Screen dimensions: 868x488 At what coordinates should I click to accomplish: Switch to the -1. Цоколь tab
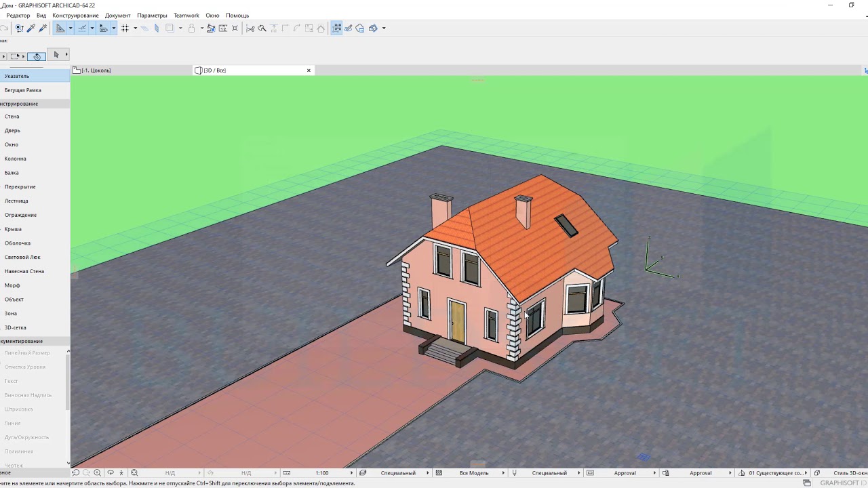[x=96, y=70]
